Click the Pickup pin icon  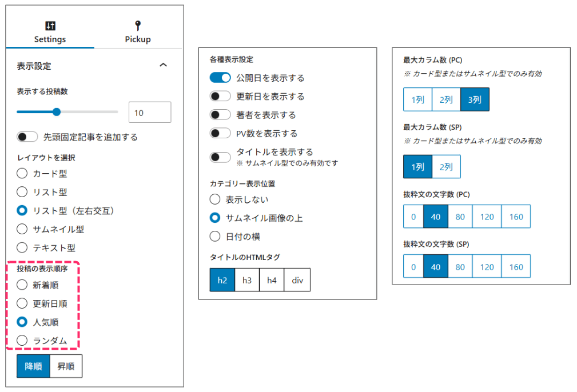click(138, 25)
